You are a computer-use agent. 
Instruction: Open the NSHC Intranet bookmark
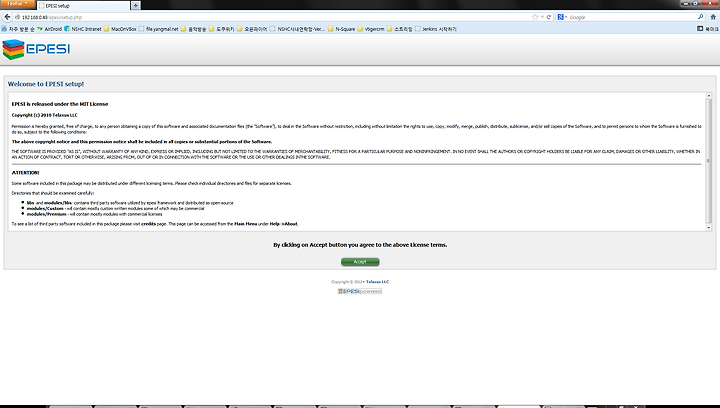83,29
